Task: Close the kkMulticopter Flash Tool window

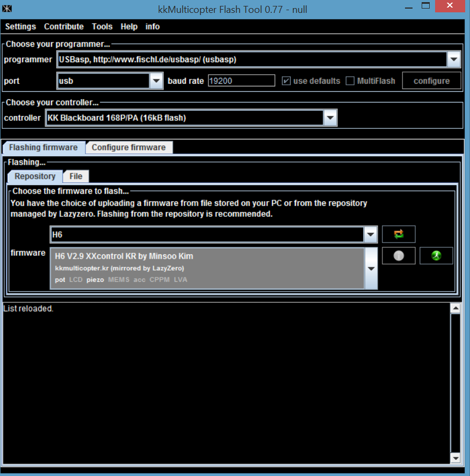Action: (x=450, y=6)
